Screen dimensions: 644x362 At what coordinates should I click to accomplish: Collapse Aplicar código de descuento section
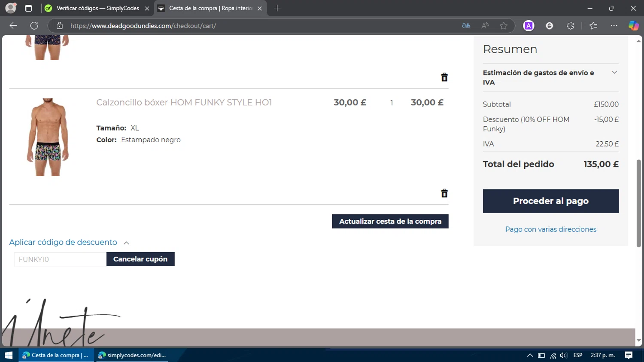69,242
